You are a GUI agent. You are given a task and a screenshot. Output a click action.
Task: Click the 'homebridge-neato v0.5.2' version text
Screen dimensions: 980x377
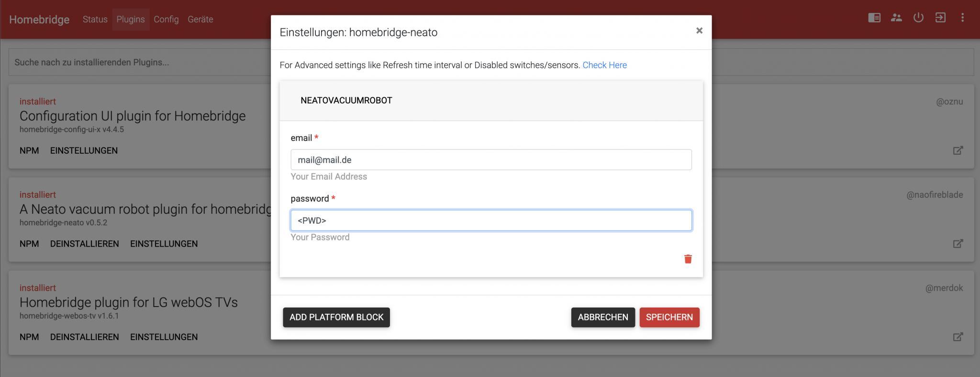pos(63,223)
